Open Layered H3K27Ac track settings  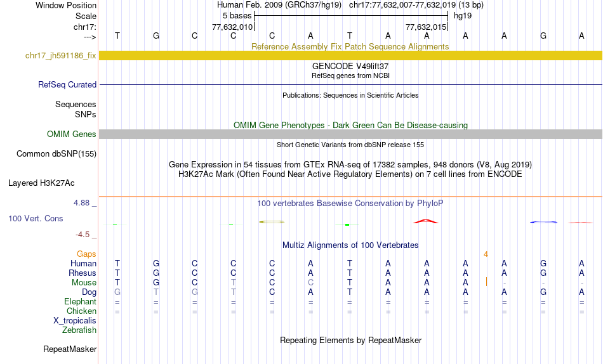[x=41, y=183]
